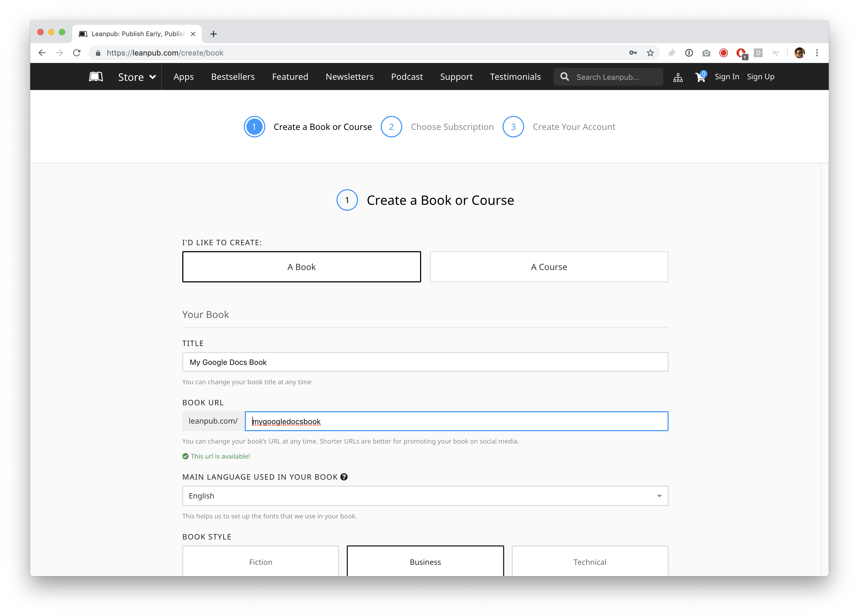This screenshot has height=616, width=859.
Task: Click the browser forward arrow
Action: click(59, 53)
